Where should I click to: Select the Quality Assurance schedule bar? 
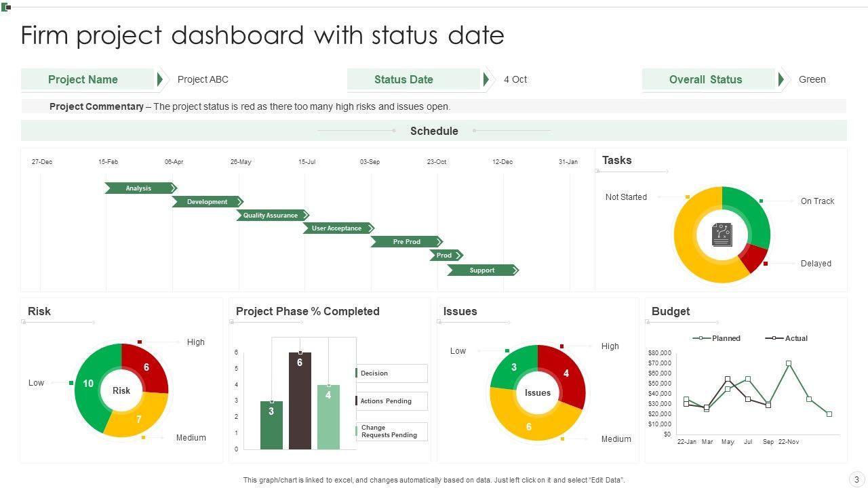coord(272,216)
